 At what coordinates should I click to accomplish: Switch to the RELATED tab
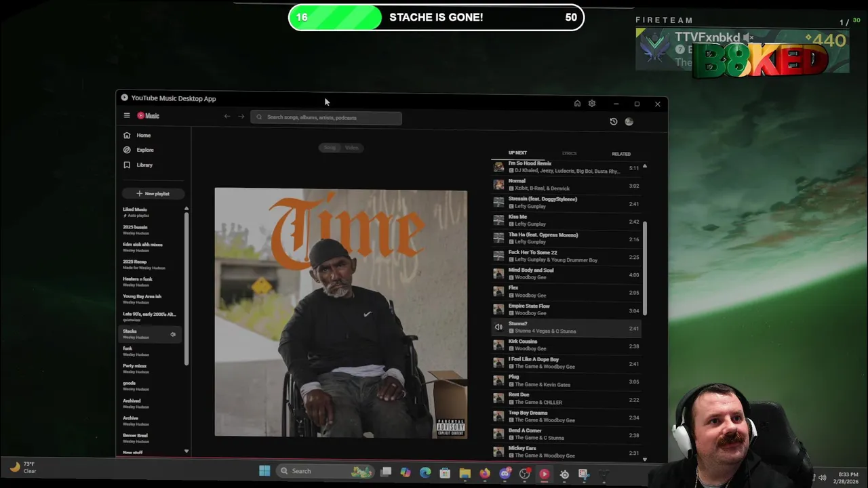(621, 154)
